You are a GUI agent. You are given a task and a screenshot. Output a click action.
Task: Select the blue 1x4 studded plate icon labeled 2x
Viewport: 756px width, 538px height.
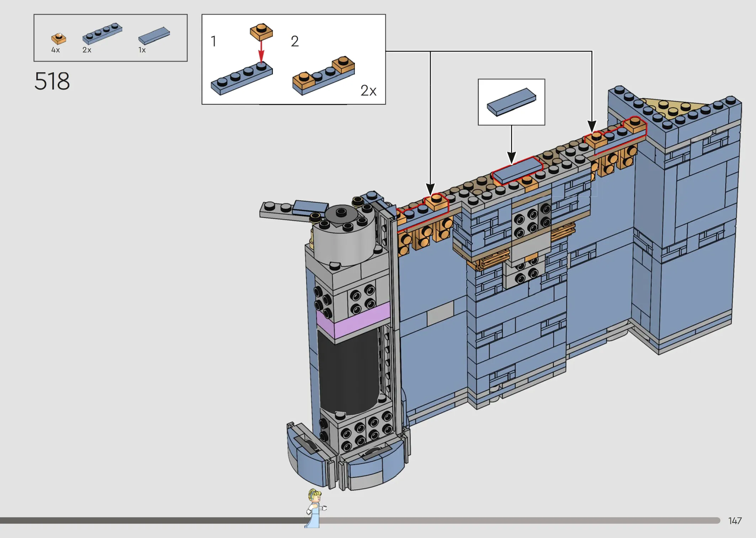point(102,34)
